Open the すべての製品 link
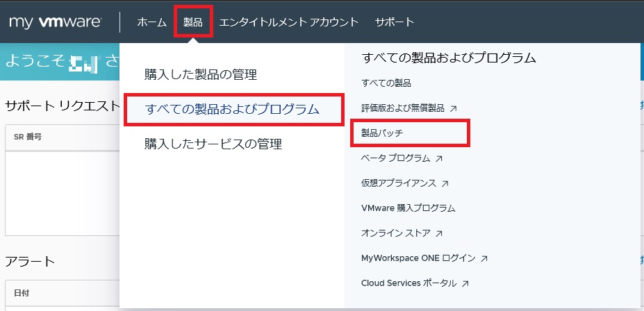The height and width of the screenshot is (311, 644). click(386, 83)
